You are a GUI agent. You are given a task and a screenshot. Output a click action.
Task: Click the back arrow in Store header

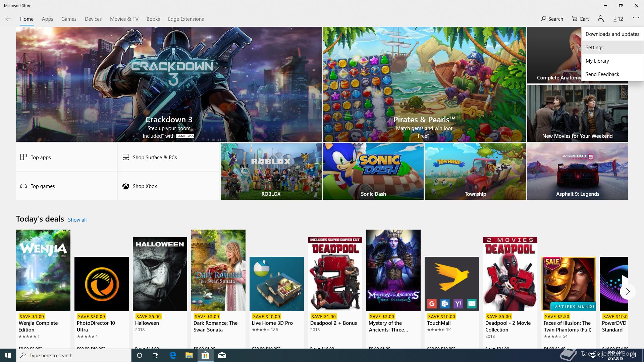tap(8, 19)
